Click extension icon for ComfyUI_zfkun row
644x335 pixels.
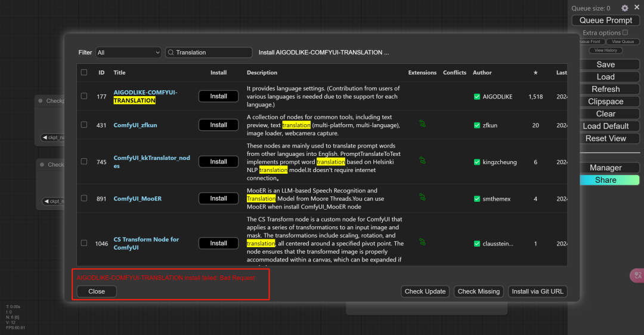422,124
